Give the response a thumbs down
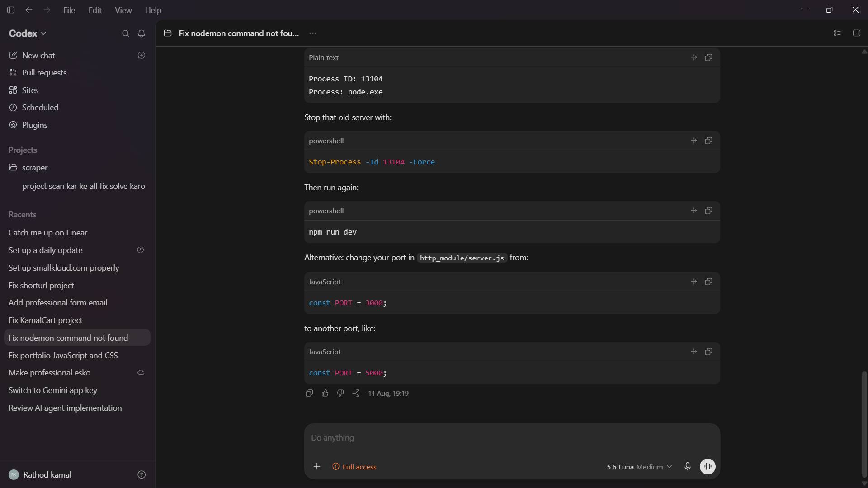868x488 pixels. [340, 393]
